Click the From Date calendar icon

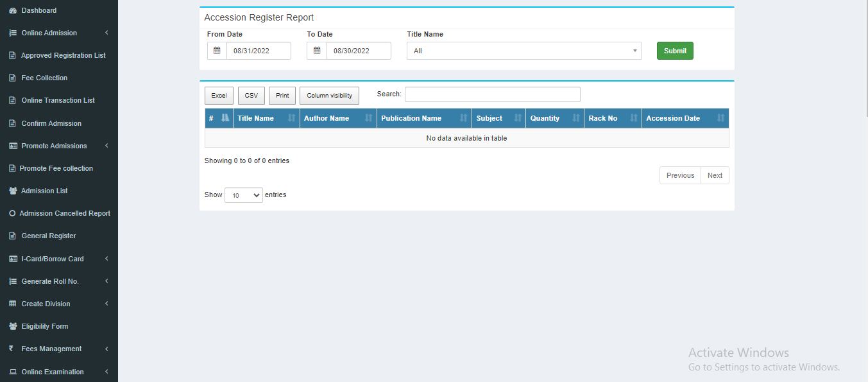click(217, 51)
